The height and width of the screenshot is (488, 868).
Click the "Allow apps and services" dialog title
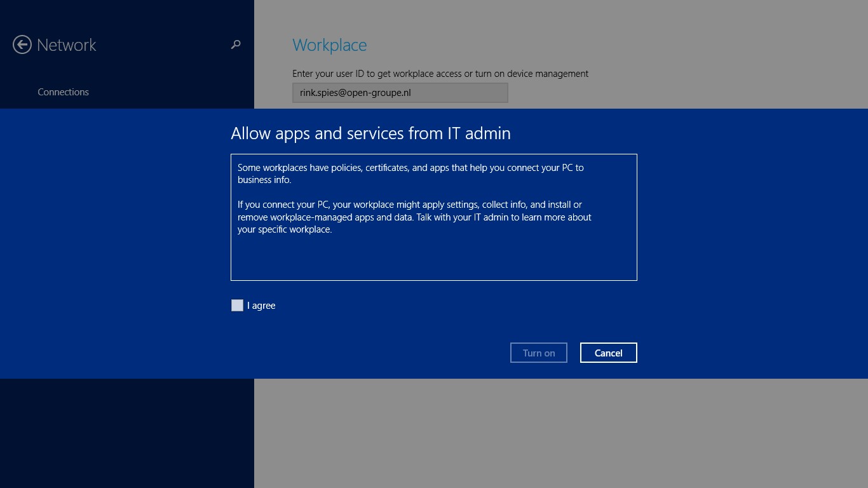pyautogui.click(x=370, y=133)
